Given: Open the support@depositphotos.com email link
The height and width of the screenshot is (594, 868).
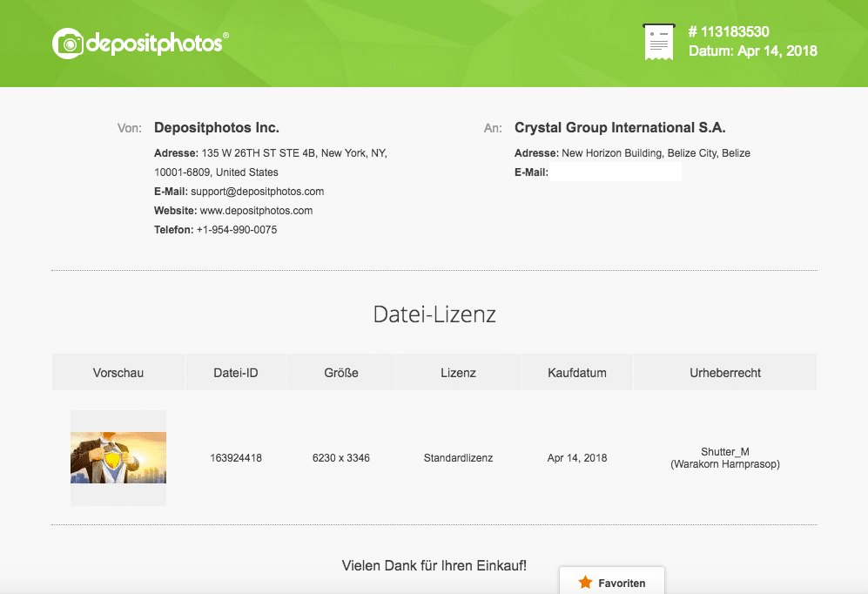Looking at the screenshot, I should tap(257, 192).
